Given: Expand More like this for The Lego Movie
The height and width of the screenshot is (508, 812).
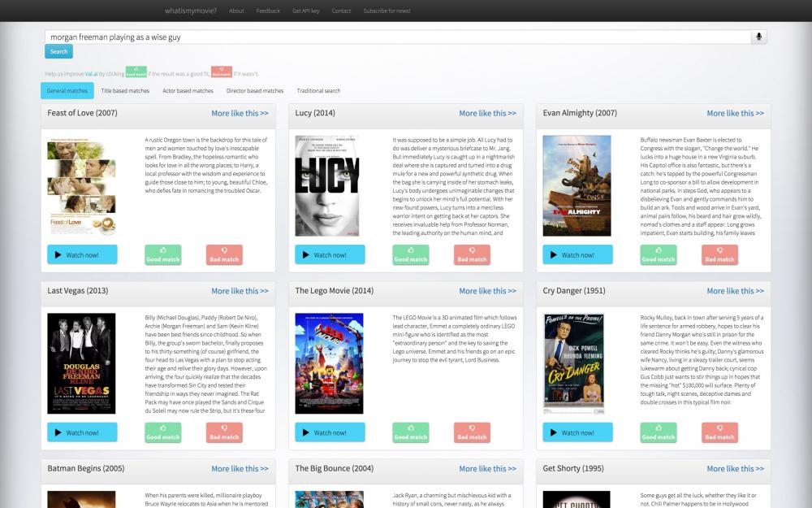Looking at the screenshot, I should [487, 291].
